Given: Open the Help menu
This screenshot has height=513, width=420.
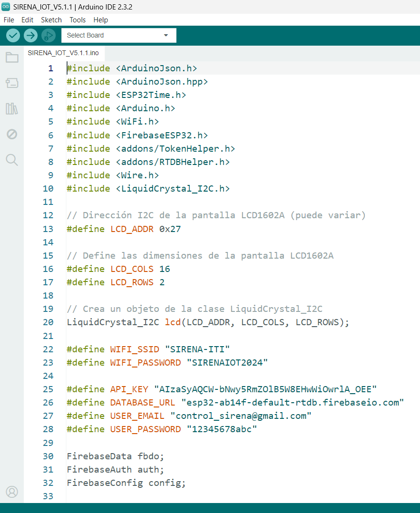Looking at the screenshot, I should click(x=100, y=20).
